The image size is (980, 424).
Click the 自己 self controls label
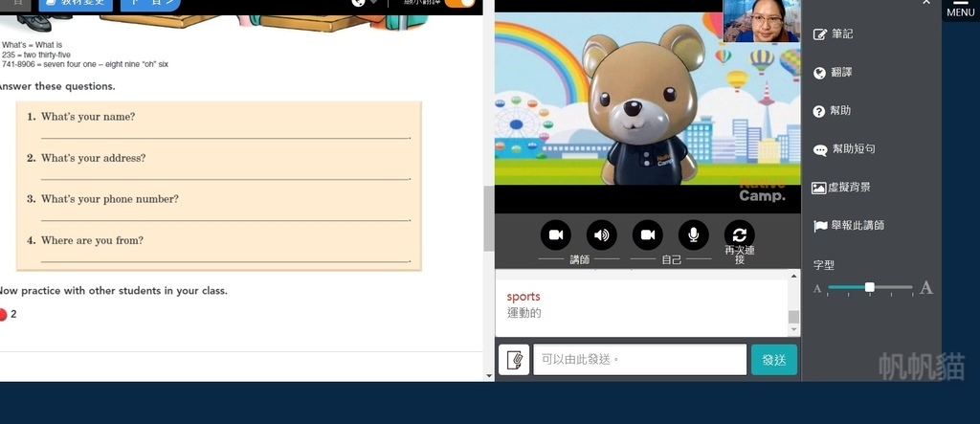point(671,259)
